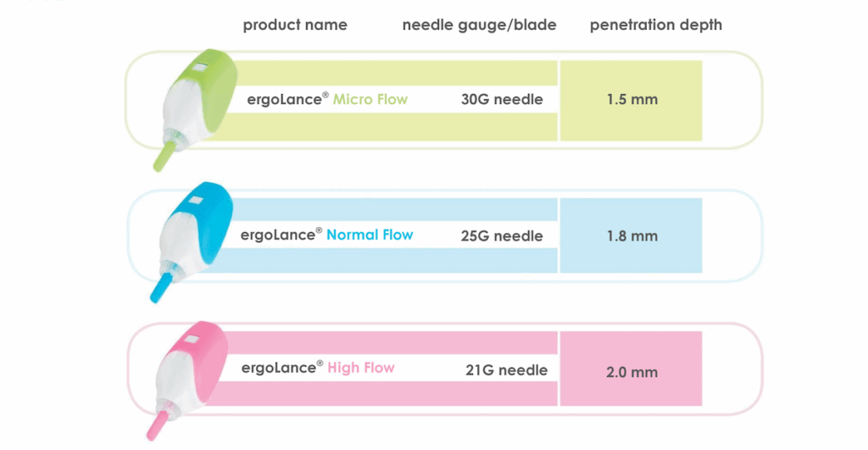Open the ergoLance Normal Flow product name
Viewport: 868px width, 450px height.
[327, 234]
